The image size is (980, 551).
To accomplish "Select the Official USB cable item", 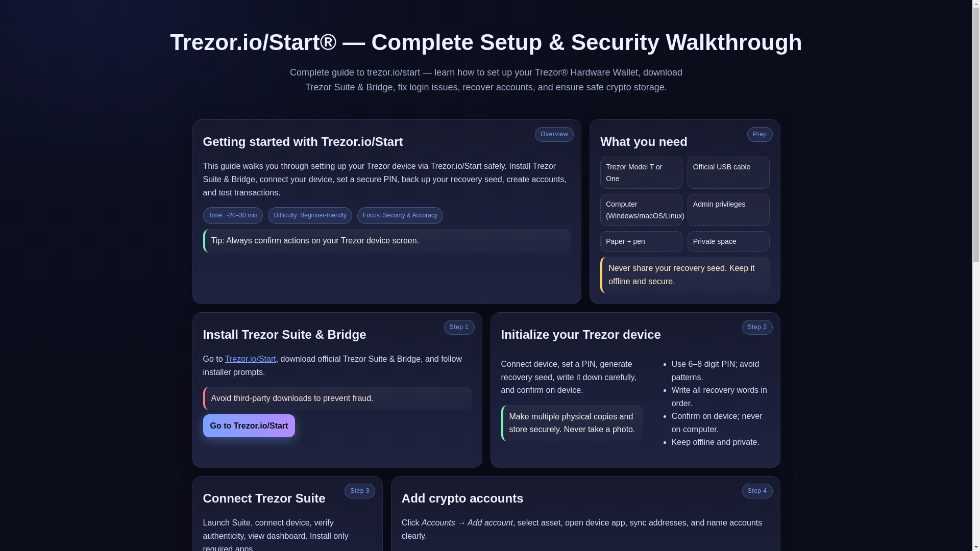I will click(728, 172).
